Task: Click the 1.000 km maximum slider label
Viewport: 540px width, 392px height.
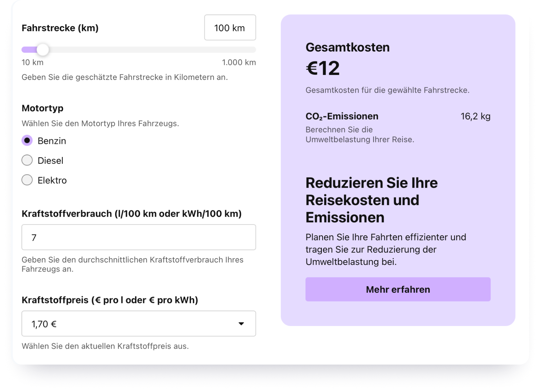Action: pos(239,62)
